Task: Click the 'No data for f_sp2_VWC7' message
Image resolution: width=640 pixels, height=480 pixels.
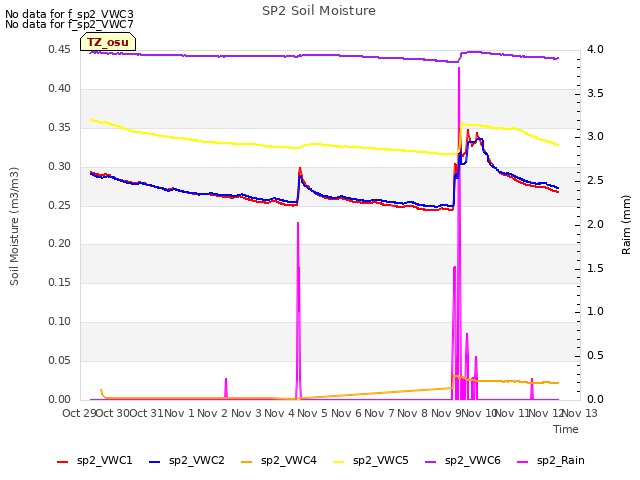Action: point(69,24)
